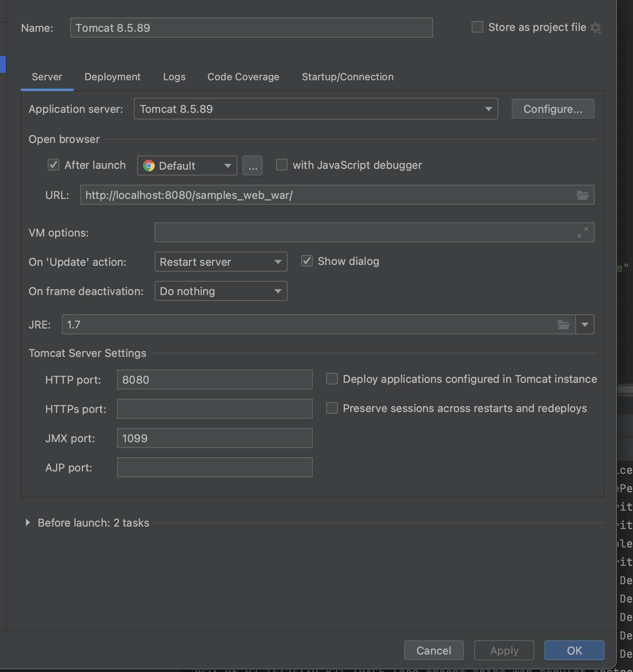Click the Configure... button
The height and width of the screenshot is (672, 633).
pyautogui.click(x=553, y=109)
